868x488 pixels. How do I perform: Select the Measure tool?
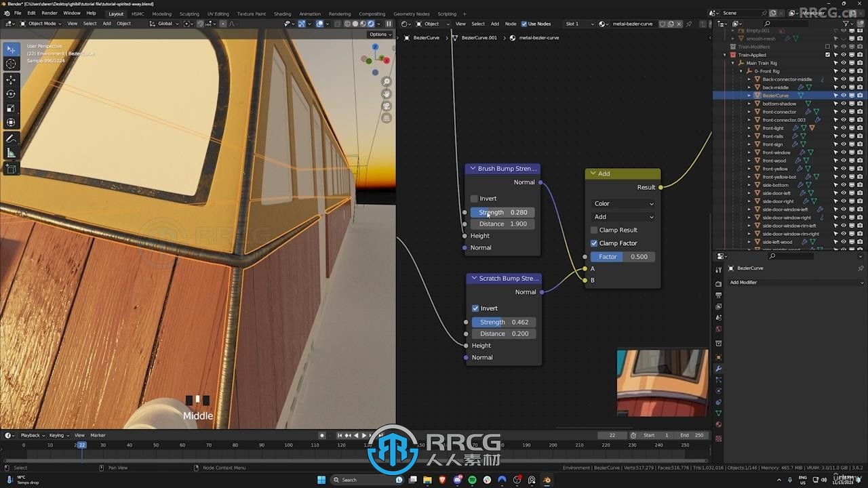click(x=11, y=153)
